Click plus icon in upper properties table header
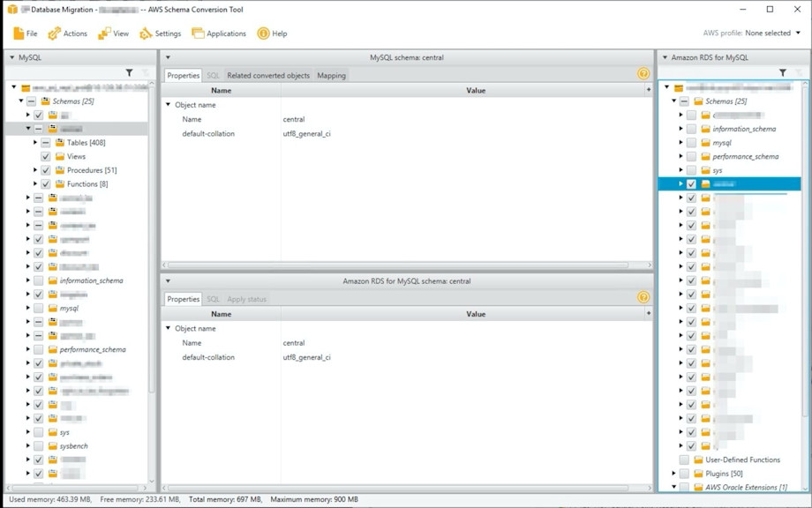This screenshot has width=812, height=508. pos(649,90)
